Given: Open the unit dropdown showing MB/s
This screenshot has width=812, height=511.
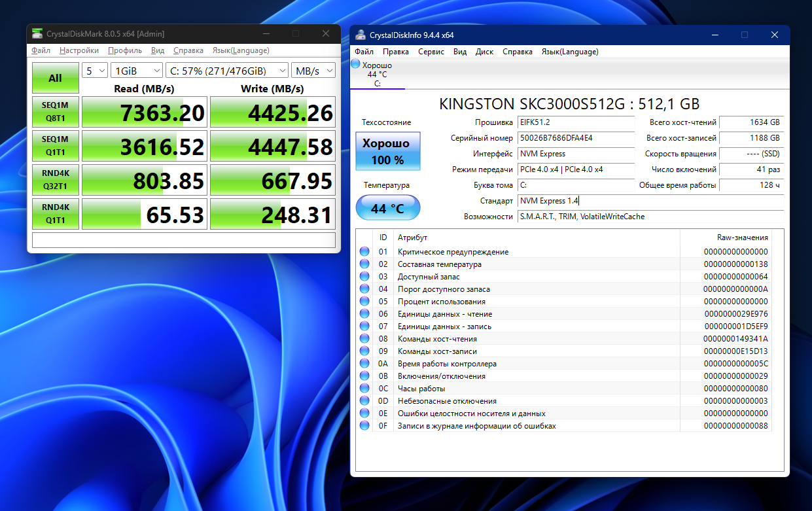Looking at the screenshot, I should click(x=313, y=71).
